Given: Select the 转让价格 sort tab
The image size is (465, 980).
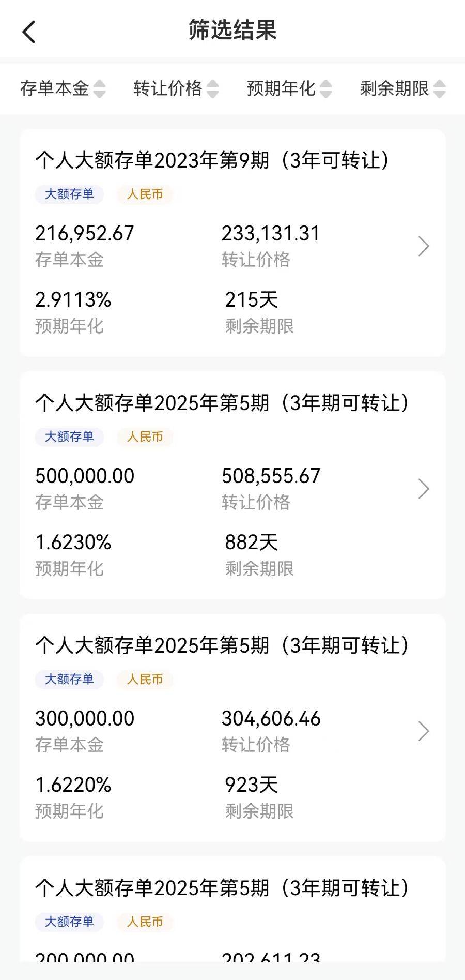Looking at the screenshot, I should coord(176,89).
